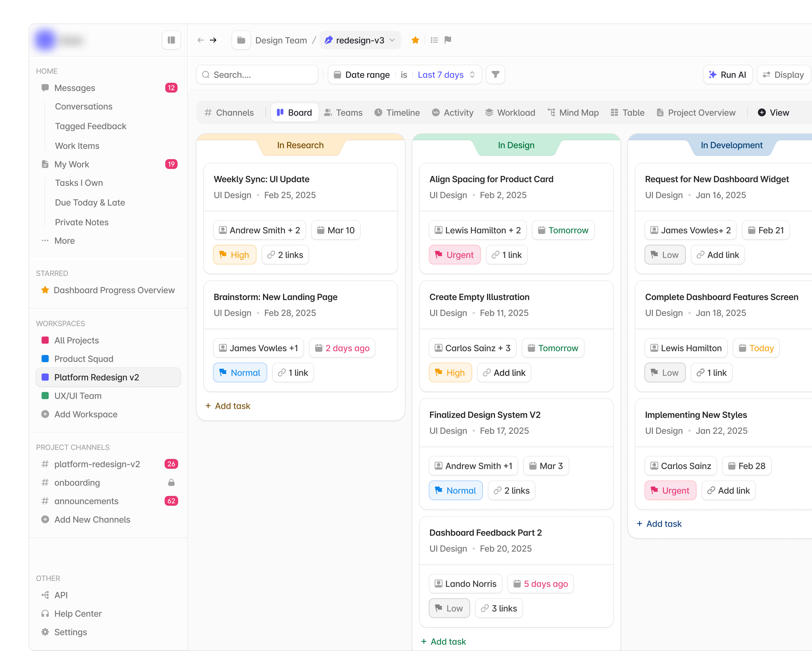Click the flag icon in breadcrumb bar
The width and height of the screenshot is (812, 651).
click(x=448, y=40)
